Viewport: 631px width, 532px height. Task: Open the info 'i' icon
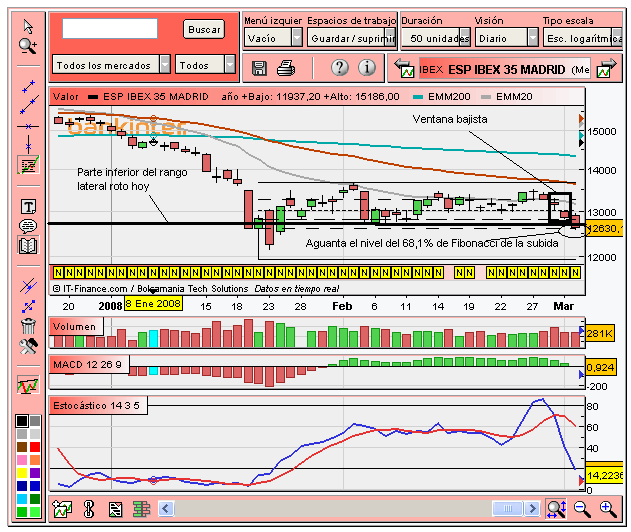click(367, 67)
